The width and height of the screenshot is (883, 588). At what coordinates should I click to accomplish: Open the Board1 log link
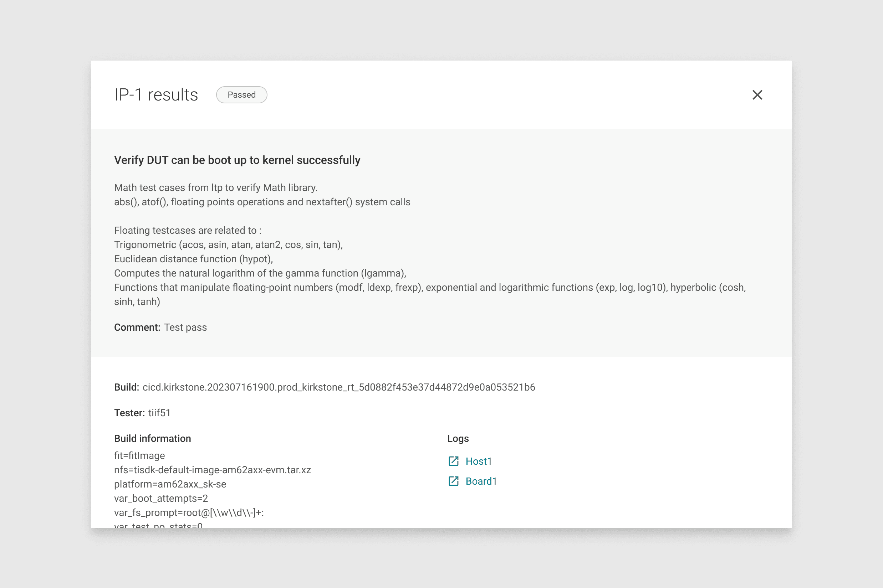(481, 481)
